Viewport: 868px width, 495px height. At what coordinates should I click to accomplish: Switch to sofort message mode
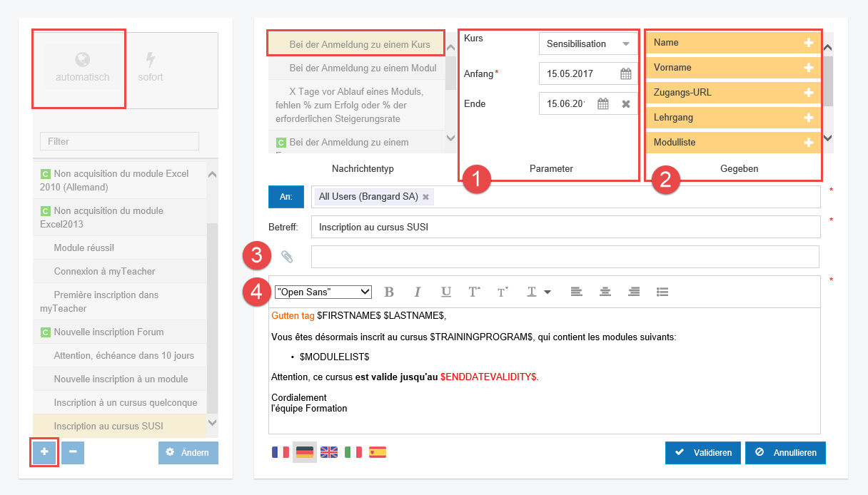click(151, 68)
